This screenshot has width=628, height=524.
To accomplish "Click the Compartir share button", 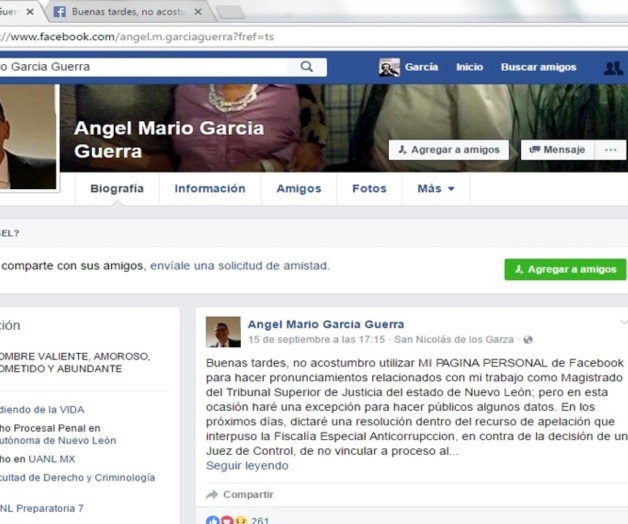I will [x=240, y=495].
